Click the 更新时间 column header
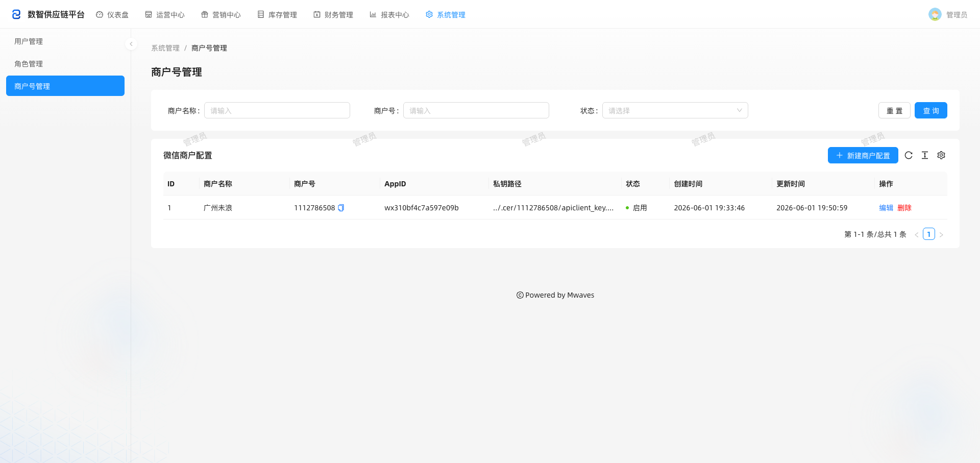The width and height of the screenshot is (980, 463). (823, 184)
